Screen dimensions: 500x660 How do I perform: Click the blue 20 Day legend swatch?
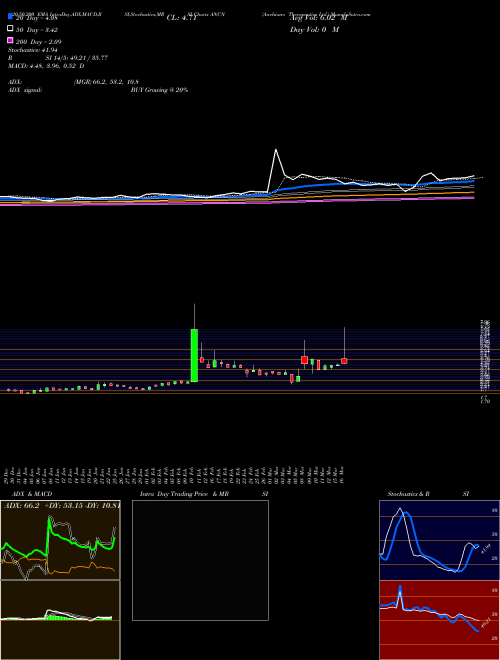coord(10,17)
